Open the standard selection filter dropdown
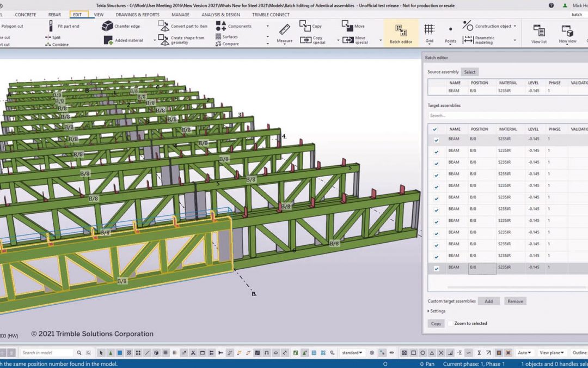Viewport: 588px width, 368px height. pyautogui.click(x=352, y=353)
